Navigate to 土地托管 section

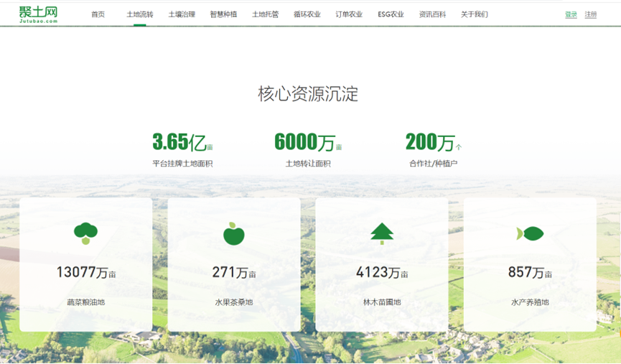[x=265, y=14]
